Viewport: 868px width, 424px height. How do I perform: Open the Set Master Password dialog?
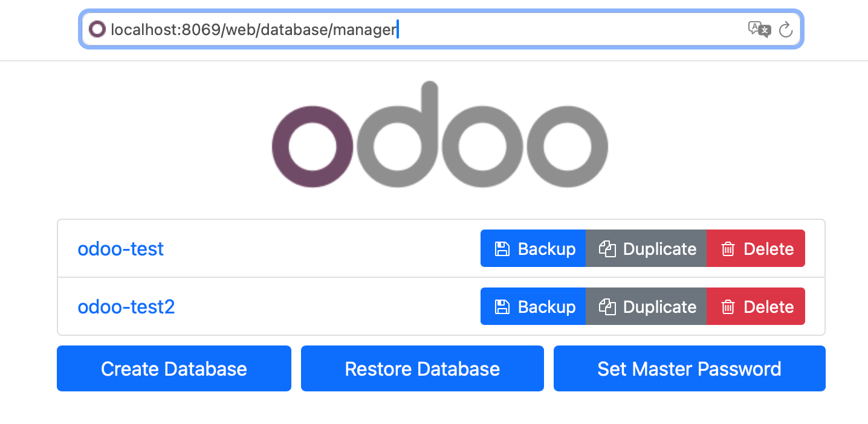coord(689,368)
